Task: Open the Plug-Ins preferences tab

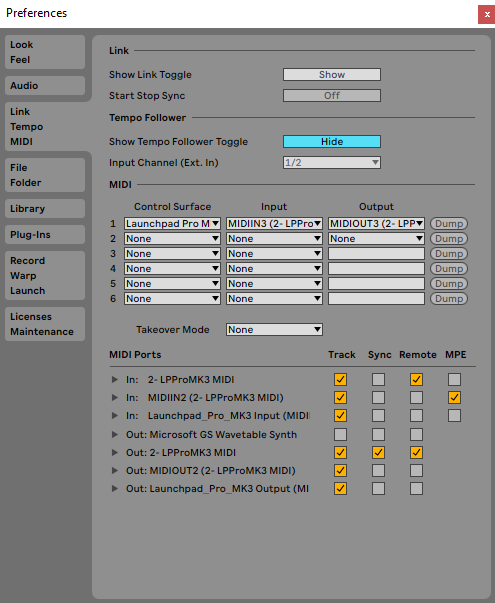Action: tap(45, 235)
